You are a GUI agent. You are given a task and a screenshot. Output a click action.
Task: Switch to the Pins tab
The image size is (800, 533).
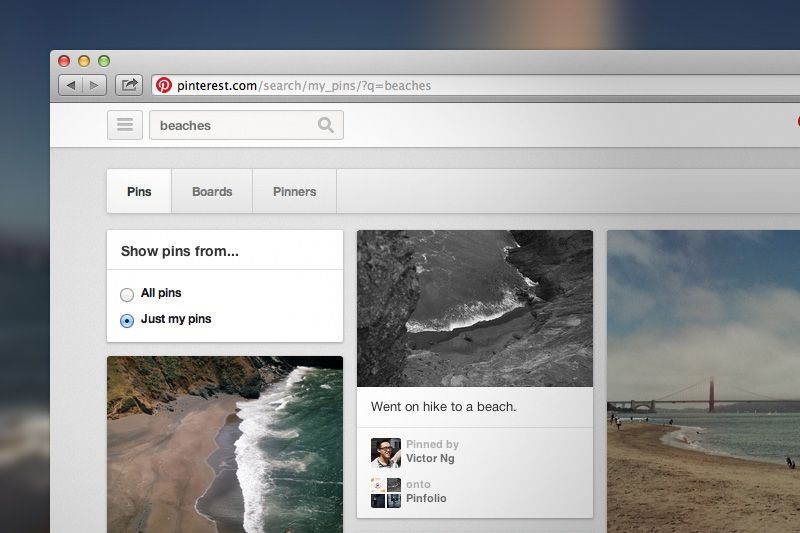(x=139, y=191)
